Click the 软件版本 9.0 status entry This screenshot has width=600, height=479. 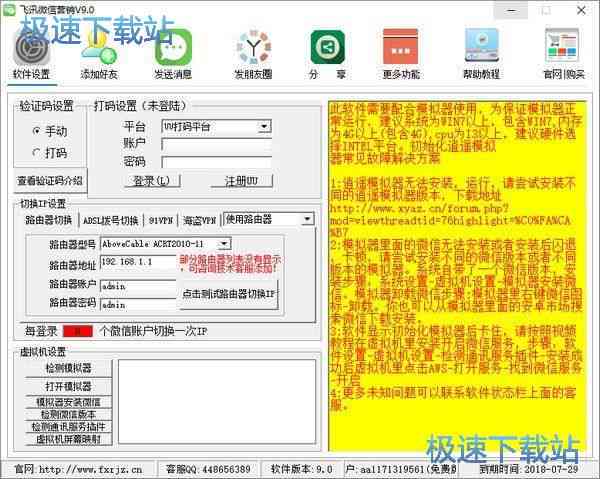(x=302, y=469)
